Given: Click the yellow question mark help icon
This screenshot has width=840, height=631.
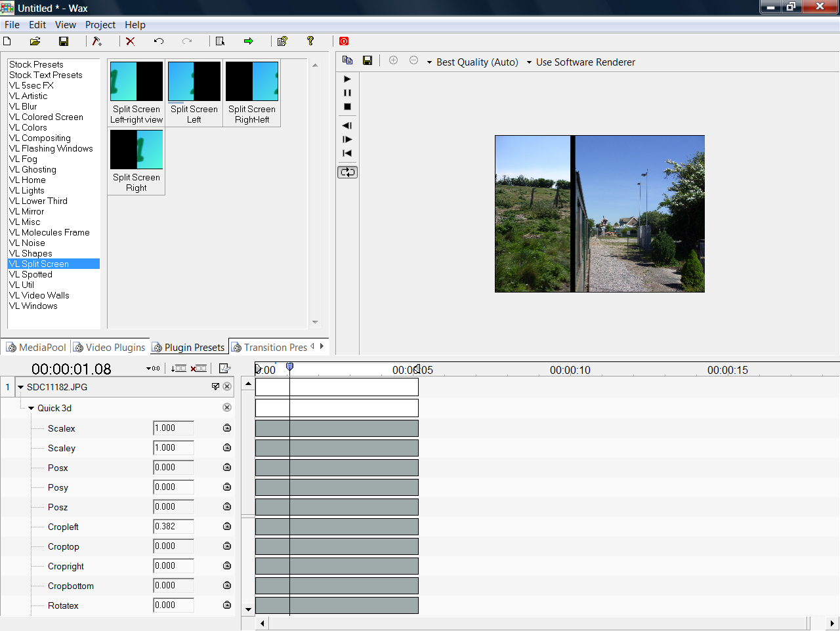Looking at the screenshot, I should point(310,41).
